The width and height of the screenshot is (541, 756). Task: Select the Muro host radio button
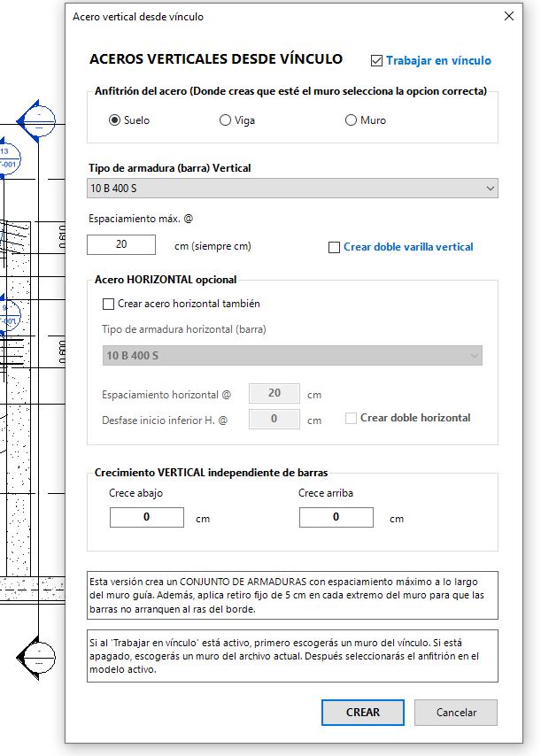point(351,120)
